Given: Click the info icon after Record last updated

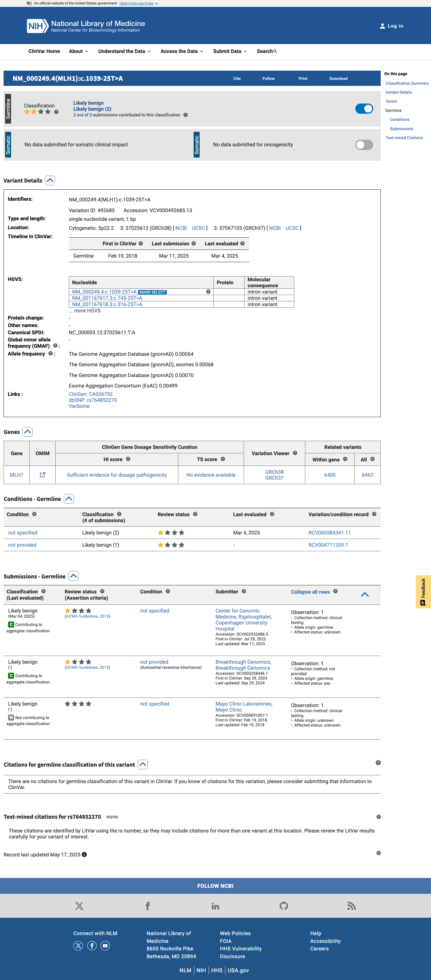Looking at the screenshot, I should (84, 854).
